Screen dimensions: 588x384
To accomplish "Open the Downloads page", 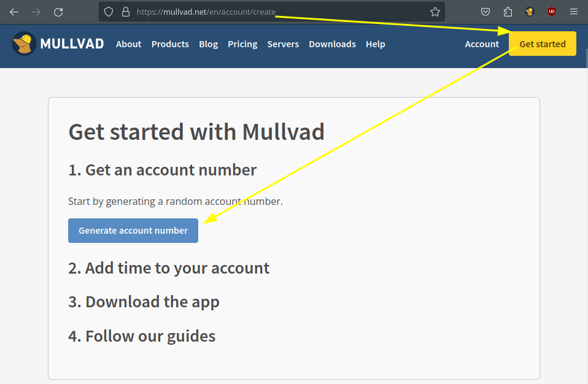I will 332,44.
